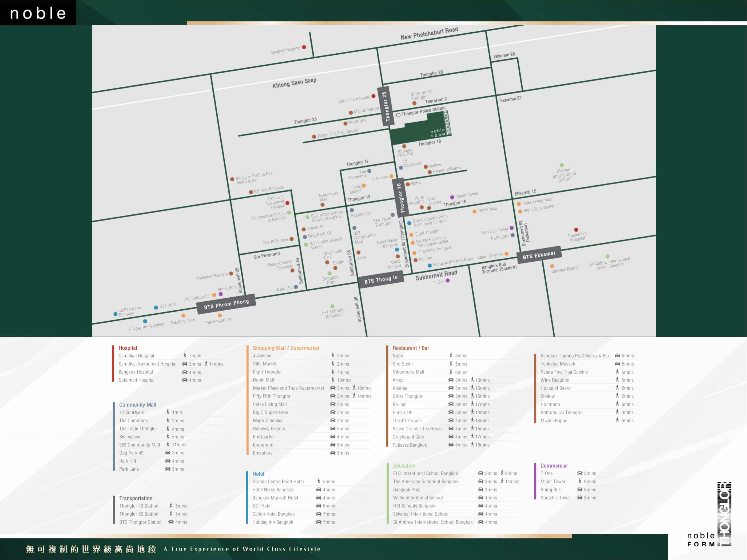Select the BTS Phrom Phong station label
This screenshot has height=560, width=747.
(226, 304)
